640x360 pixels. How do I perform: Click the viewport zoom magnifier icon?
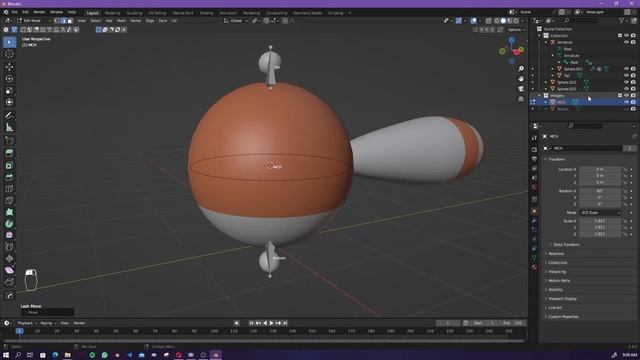click(521, 69)
